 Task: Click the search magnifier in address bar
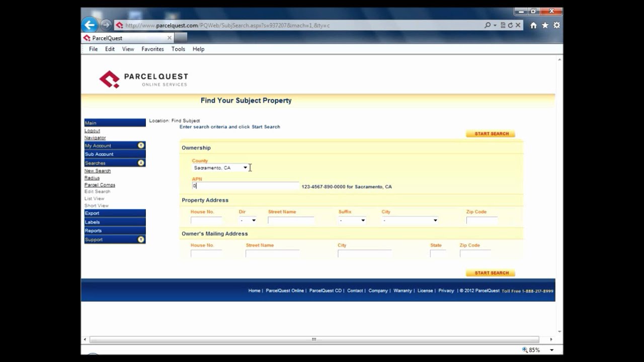(488, 25)
